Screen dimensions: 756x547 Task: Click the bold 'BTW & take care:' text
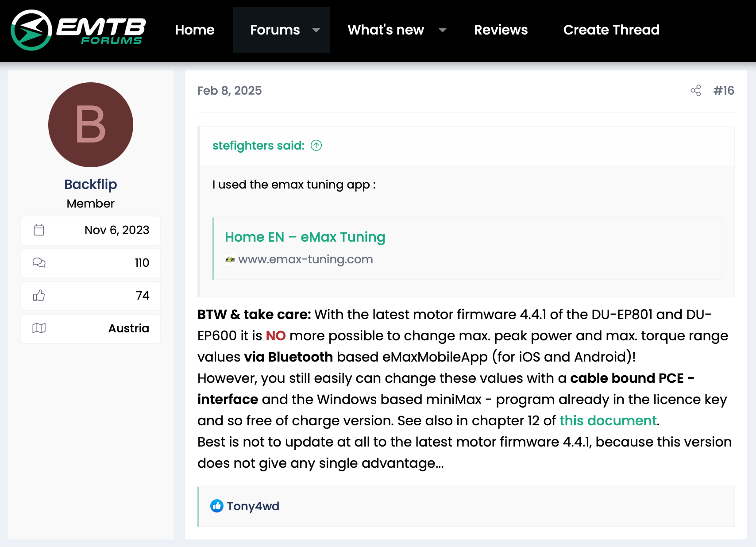[x=254, y=314]
